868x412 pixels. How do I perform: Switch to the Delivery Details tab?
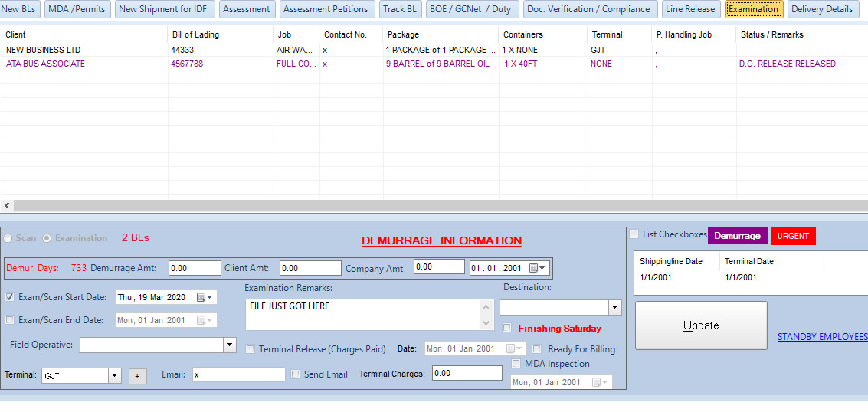point(821,9)
